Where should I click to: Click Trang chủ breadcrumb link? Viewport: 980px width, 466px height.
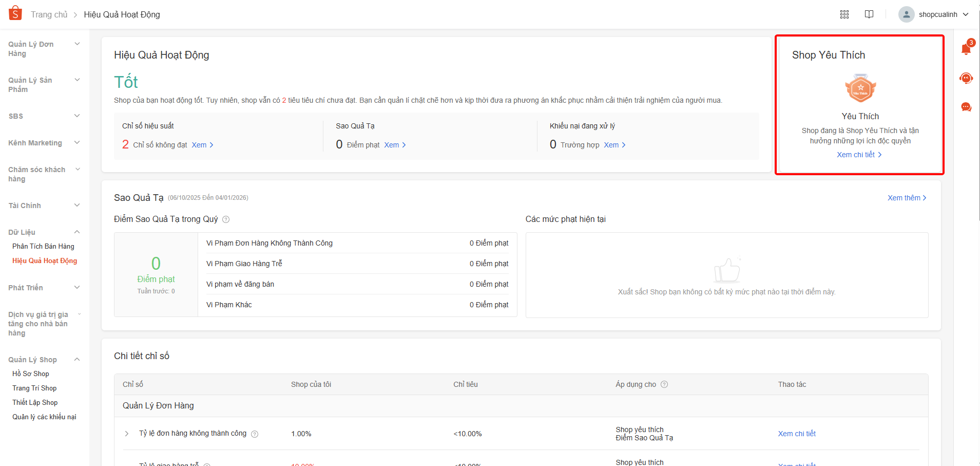pos(49,14)
